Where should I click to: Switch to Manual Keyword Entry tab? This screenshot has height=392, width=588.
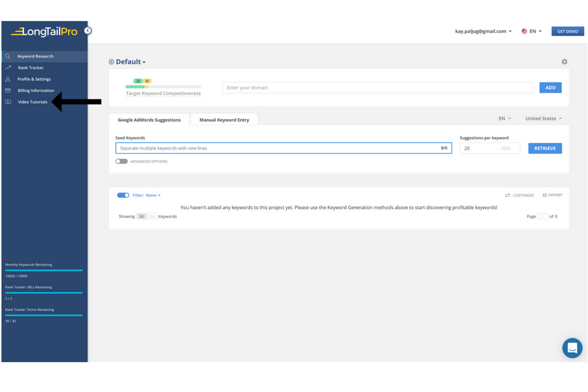click(224, 120)
